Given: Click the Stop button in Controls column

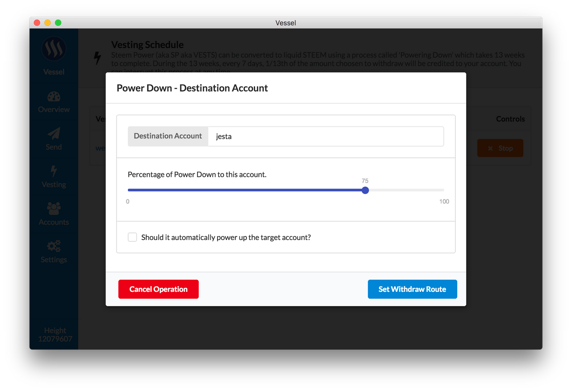Looking at the screenshot, I should (500, 148).
